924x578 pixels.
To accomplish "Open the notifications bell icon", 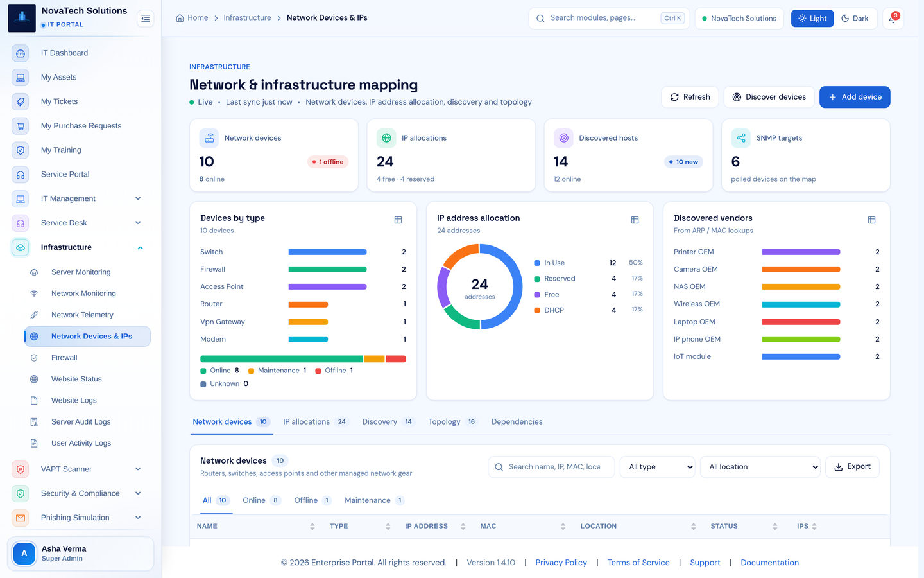I will (x=893, y=19).
